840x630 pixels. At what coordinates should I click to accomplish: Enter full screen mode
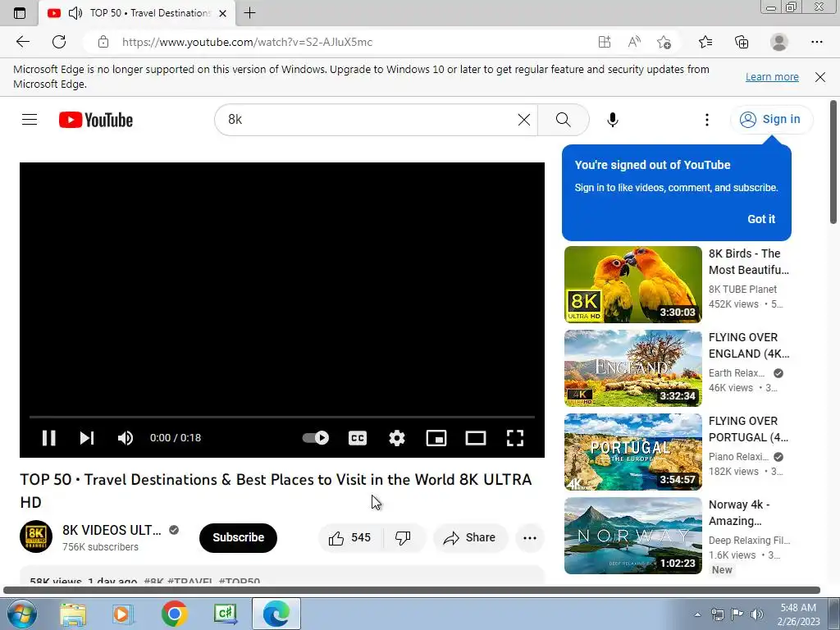[515, 438]
